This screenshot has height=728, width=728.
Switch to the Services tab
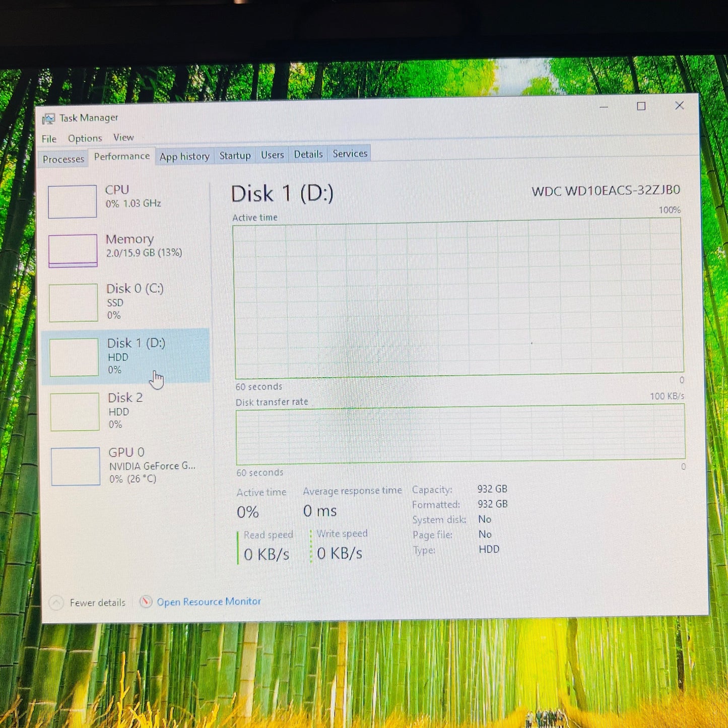point(350,154)
